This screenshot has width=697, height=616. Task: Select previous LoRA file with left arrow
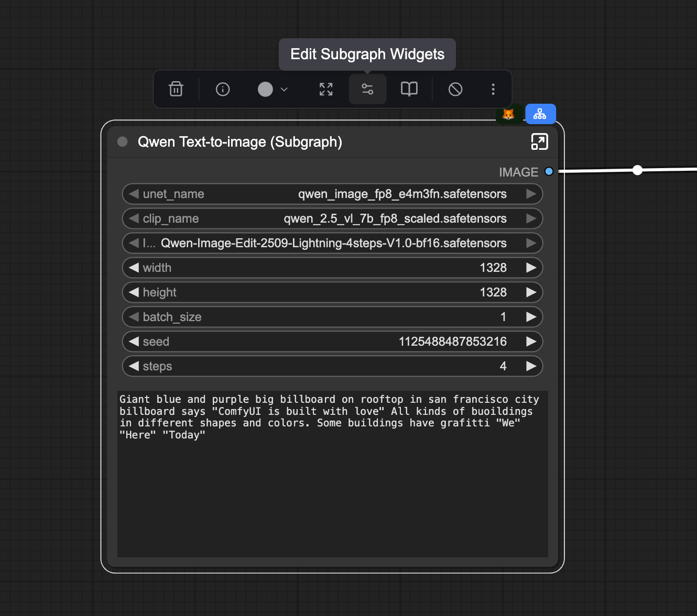[134, 243]
